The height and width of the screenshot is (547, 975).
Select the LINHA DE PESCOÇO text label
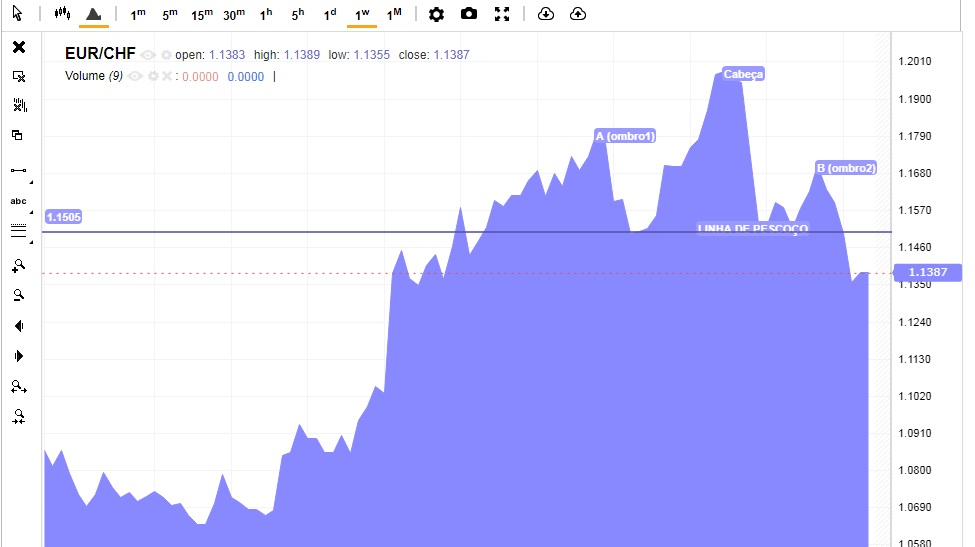752,228
